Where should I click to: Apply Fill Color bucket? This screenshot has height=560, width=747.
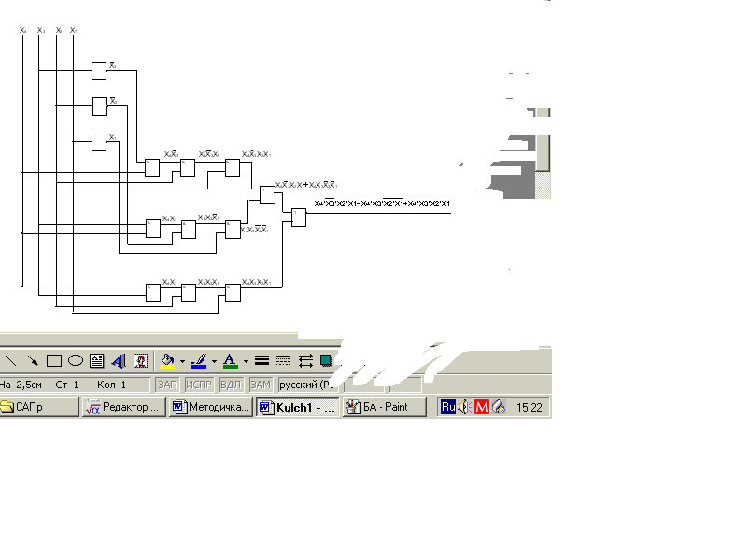pyautogui.click(x=167, y=361)
